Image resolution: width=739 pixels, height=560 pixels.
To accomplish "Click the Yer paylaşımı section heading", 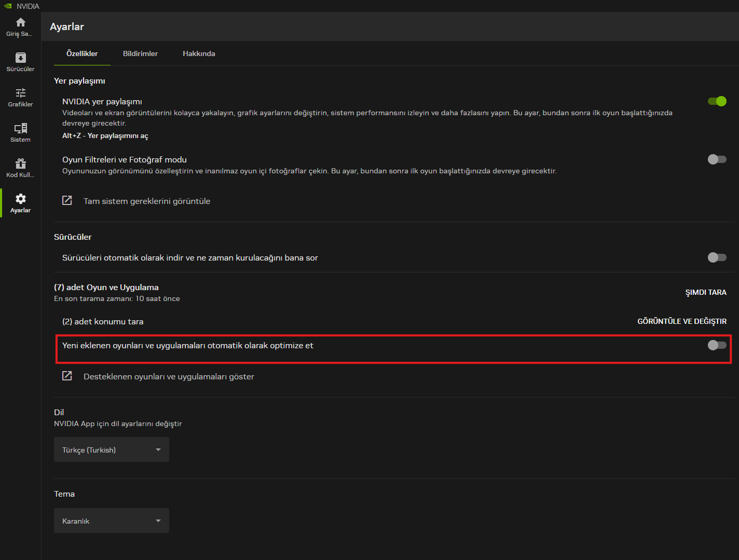I will (79, 81).
